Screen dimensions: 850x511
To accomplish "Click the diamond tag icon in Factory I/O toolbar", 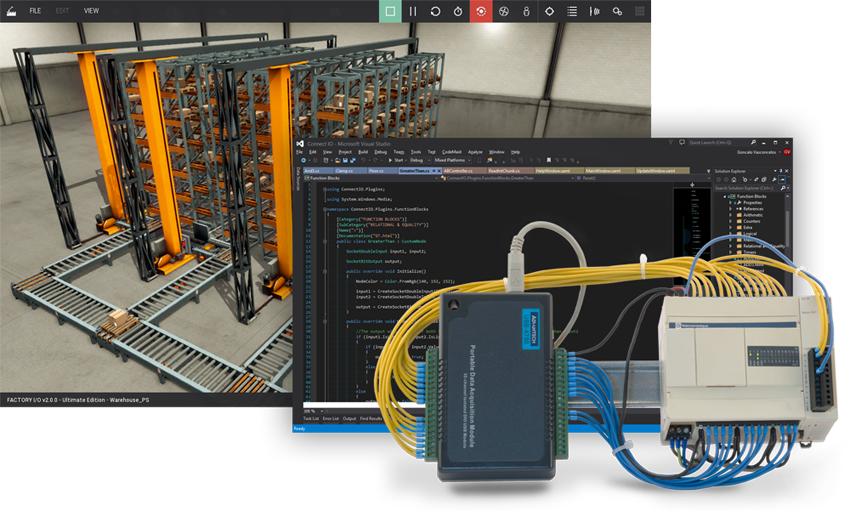I will click(549, 11).
